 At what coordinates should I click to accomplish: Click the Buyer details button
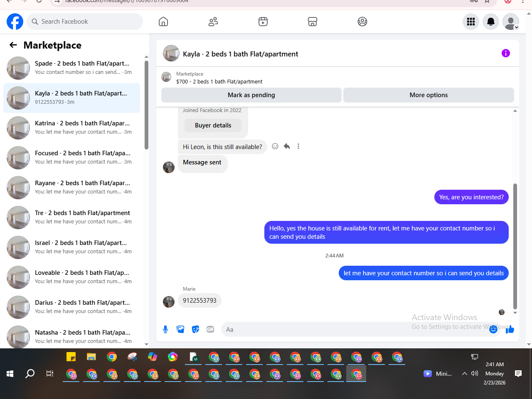point(213,125)
